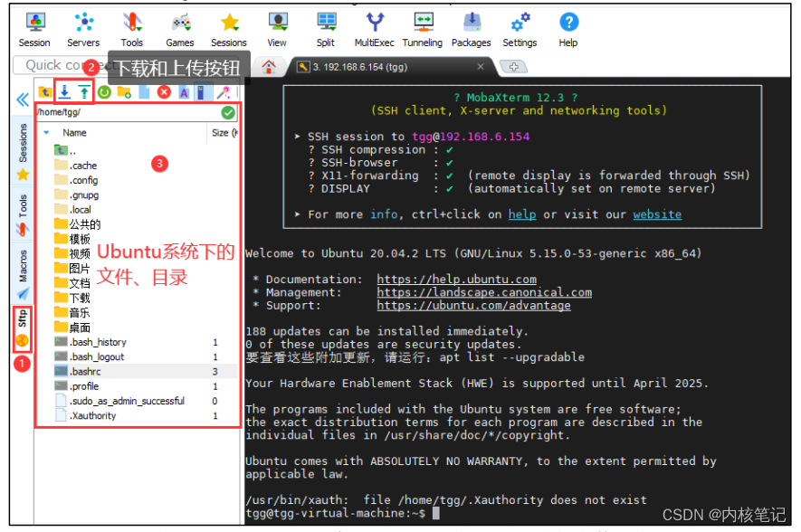Viewport: 801px width, 532px height.
Task: Open the Help icon
Action: tap(568, 30)
